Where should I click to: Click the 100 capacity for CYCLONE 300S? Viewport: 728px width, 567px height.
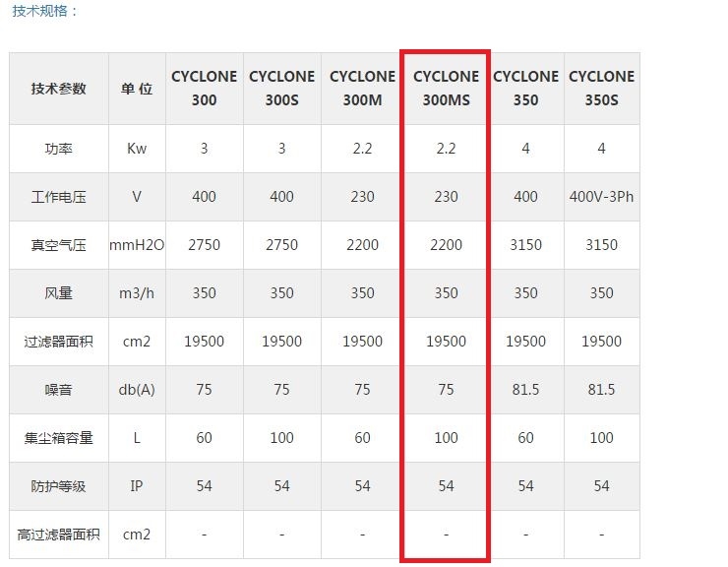point(281,438)
